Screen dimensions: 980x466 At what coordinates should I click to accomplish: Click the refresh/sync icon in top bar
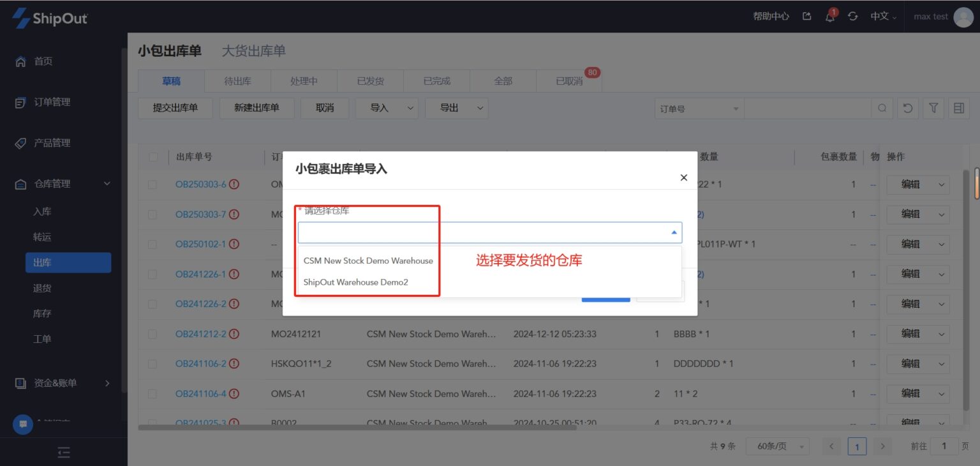click(853, 17)
